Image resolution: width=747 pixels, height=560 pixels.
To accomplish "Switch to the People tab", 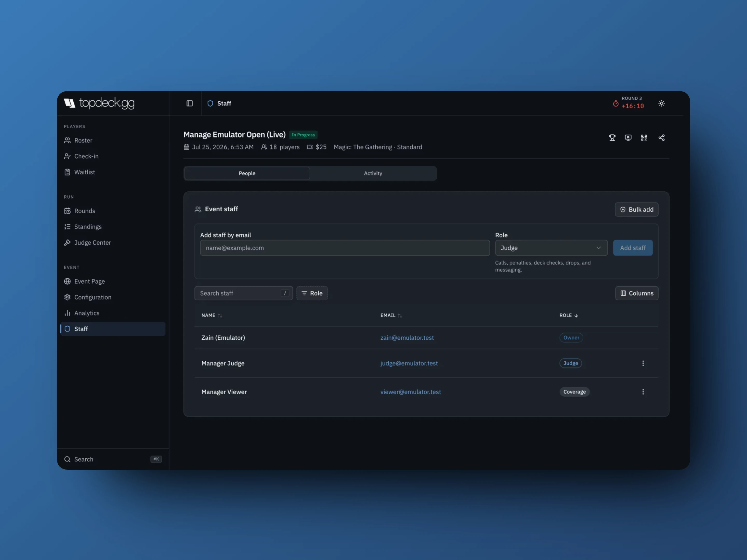I will (x=247, y=173).
